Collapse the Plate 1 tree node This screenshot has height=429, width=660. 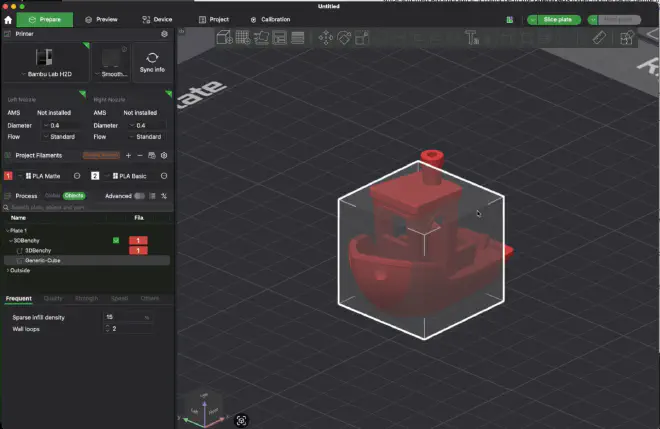[x=7, y=231]
